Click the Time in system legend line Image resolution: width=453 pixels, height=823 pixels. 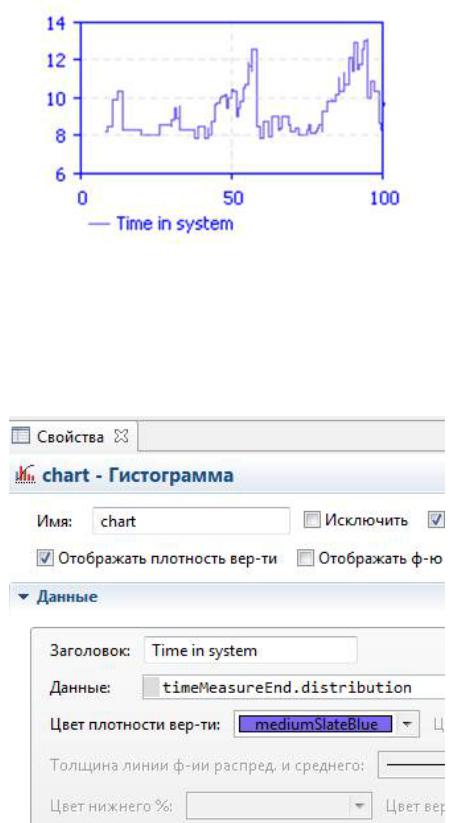coord(99,224)
